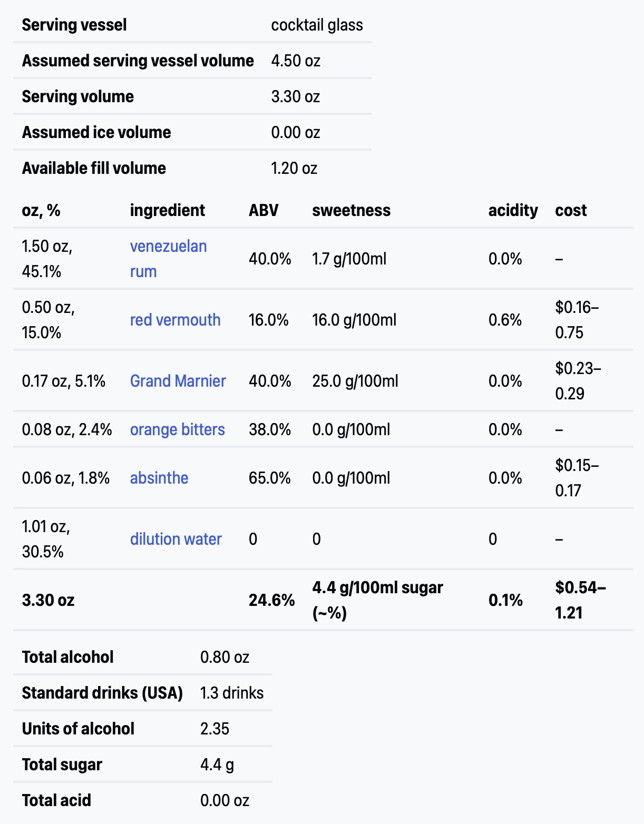The image size is (644, 824).
Task: Click the ABV column header
Action: (264, 210)
